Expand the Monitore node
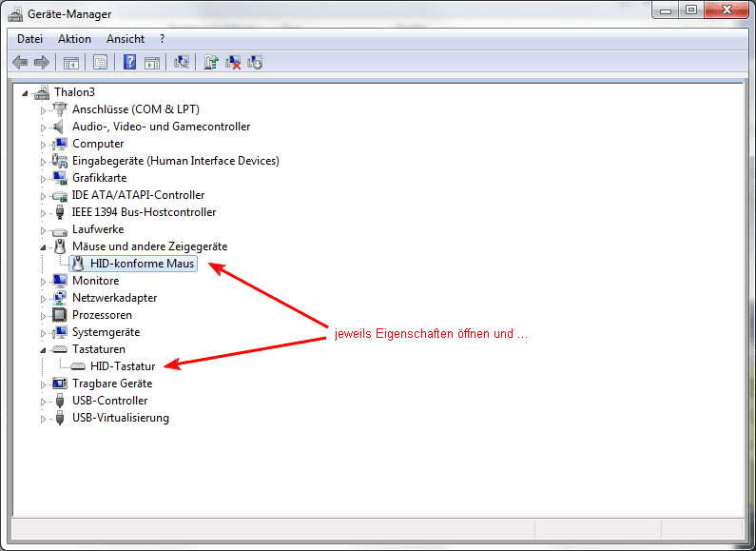 (x=43, y=282)
